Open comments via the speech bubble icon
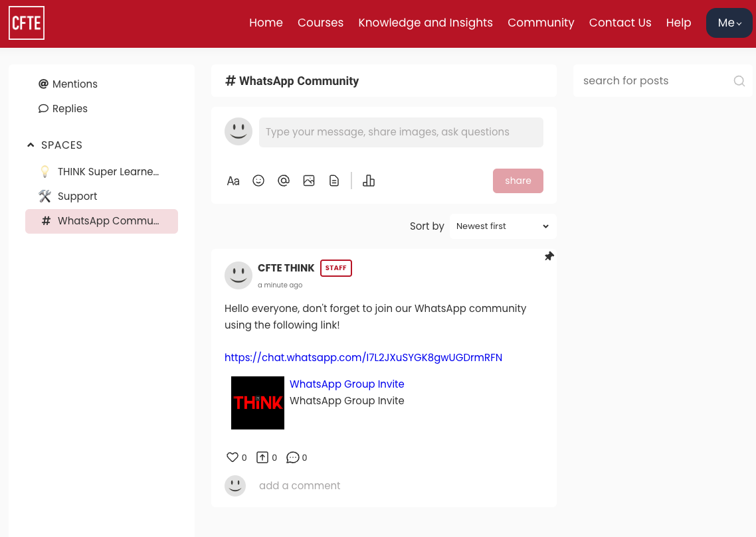The image size is (756, 537). pos(293,457)
